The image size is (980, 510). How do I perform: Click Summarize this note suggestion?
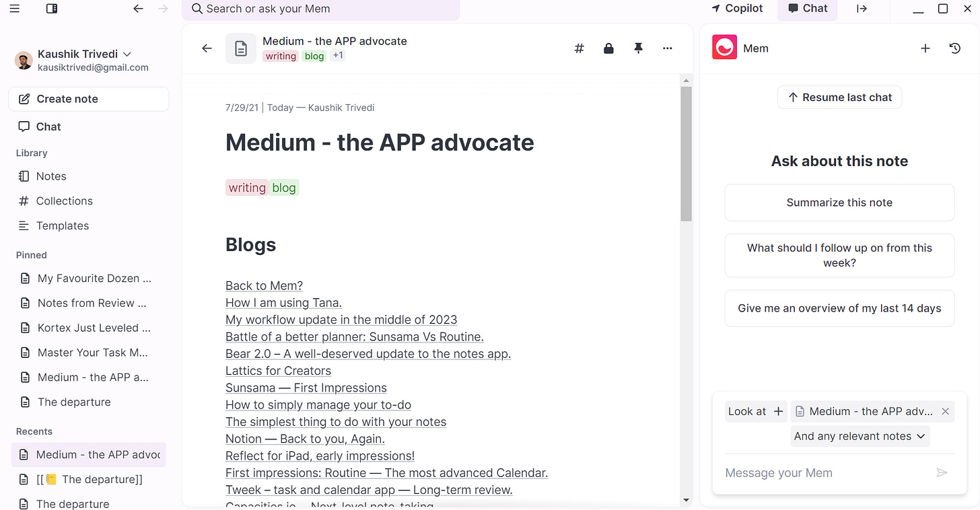pos(839,203)
